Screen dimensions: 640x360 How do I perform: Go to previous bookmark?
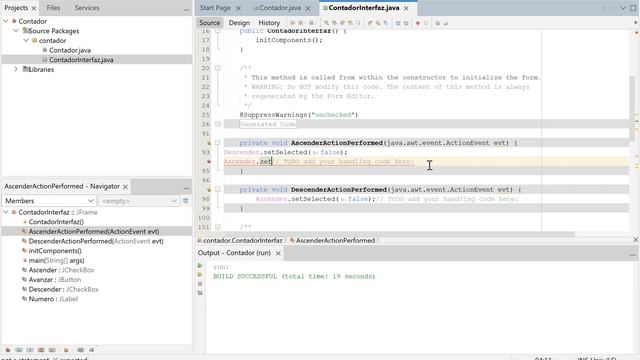tap(369, 23)
